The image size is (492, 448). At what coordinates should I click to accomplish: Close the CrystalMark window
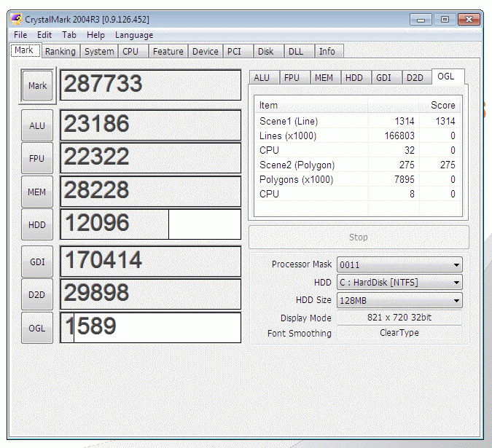469,20
